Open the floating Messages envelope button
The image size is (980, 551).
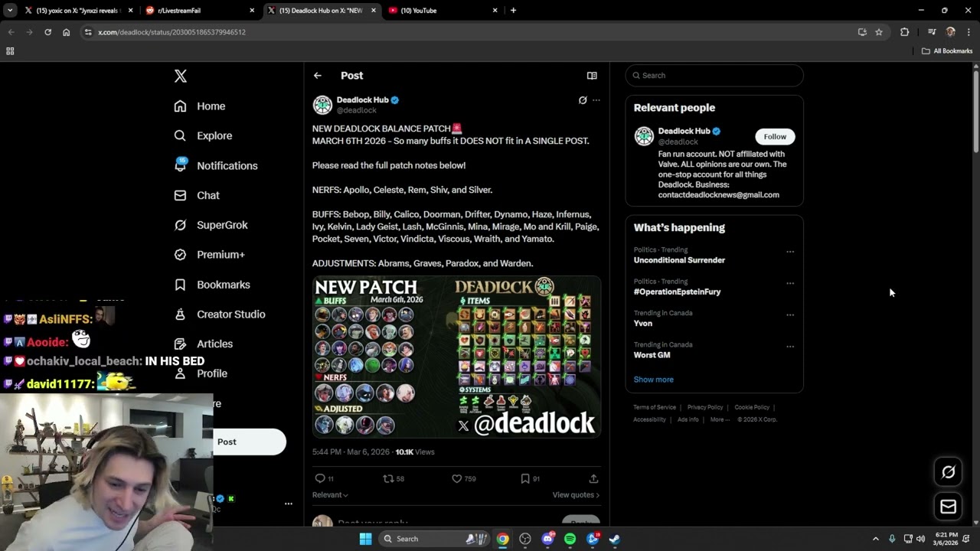click(948, 507)
